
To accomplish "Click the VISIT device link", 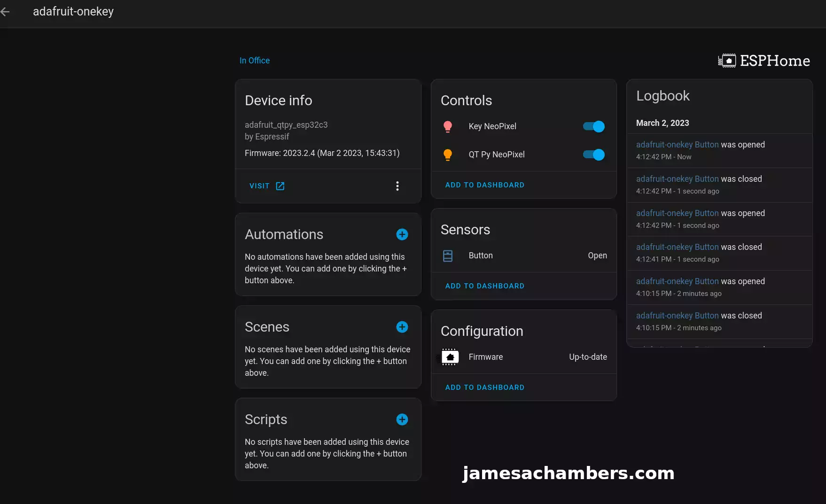I will click(x=259, y=186).
